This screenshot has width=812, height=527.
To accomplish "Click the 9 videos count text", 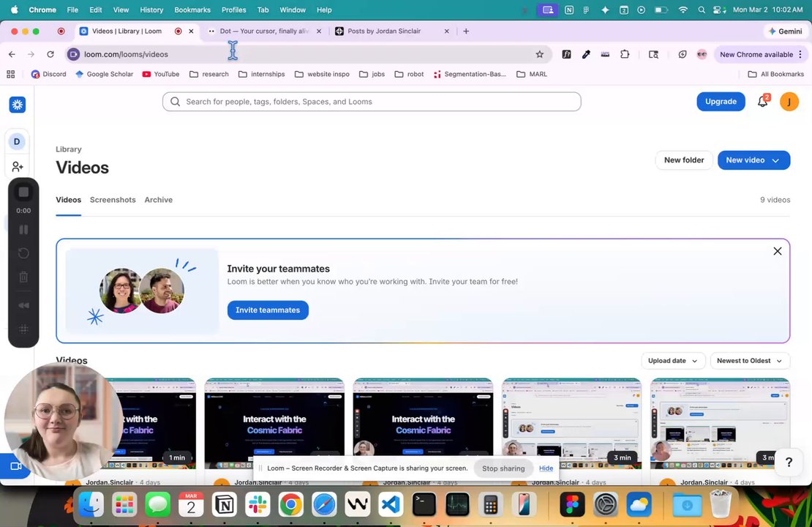I will pyautogui.click(x=775, y=200).
